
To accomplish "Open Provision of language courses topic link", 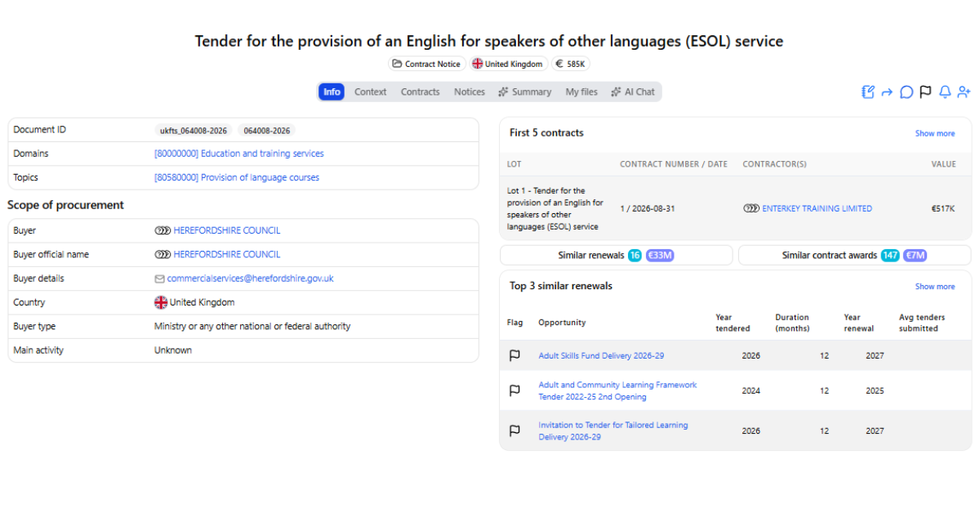I will 237,177.
